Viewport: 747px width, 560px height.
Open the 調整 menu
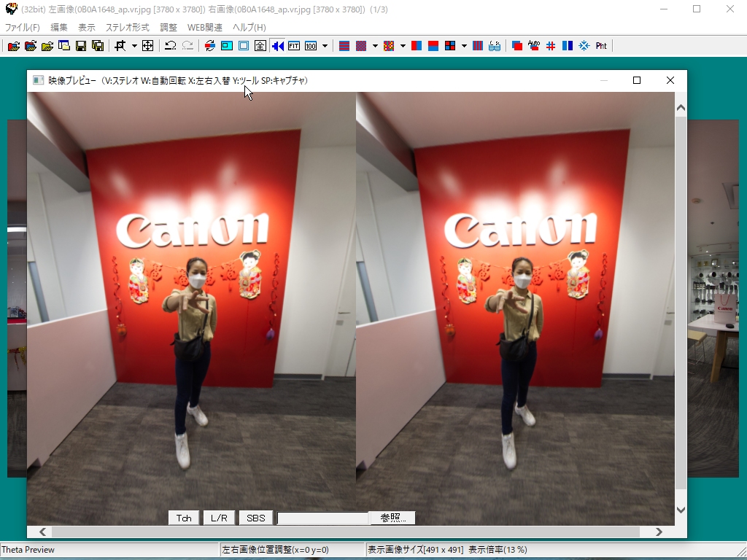[x=169, y=28]
